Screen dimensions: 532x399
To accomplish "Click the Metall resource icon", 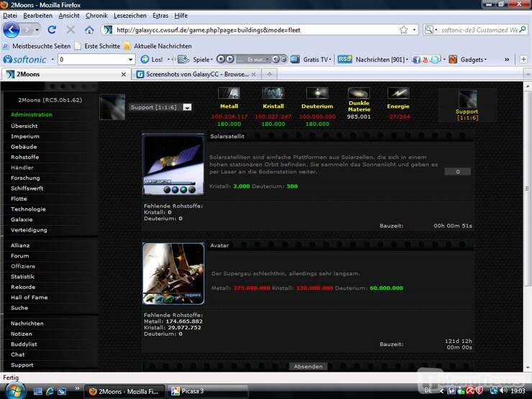I will point(229,93).
